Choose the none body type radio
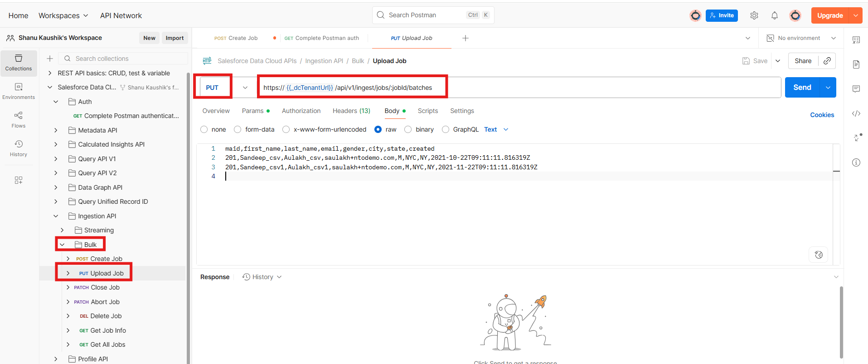This screenshot has height=364, width=868. tap(204, 130)
